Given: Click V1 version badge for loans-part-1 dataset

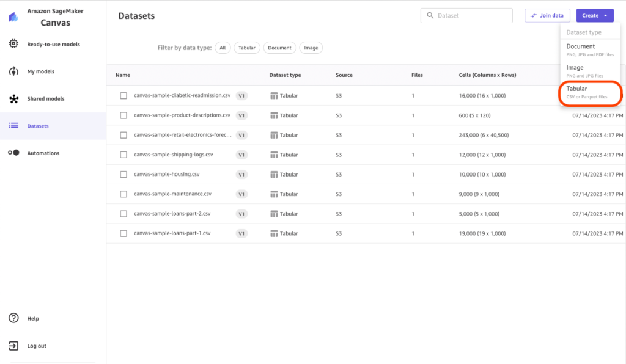Looking at the screenshot, I should (241, 234).
